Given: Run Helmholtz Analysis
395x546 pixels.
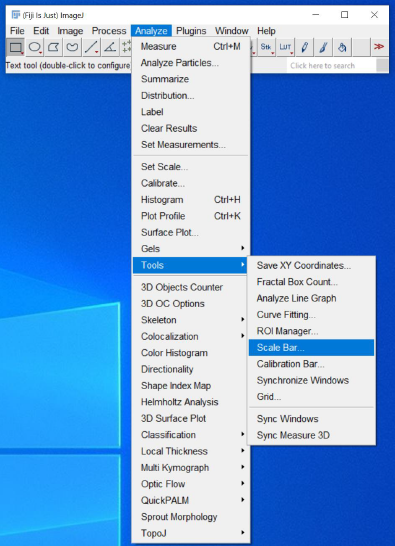Looking at the screenshot, I should click(x=191, y=402).
